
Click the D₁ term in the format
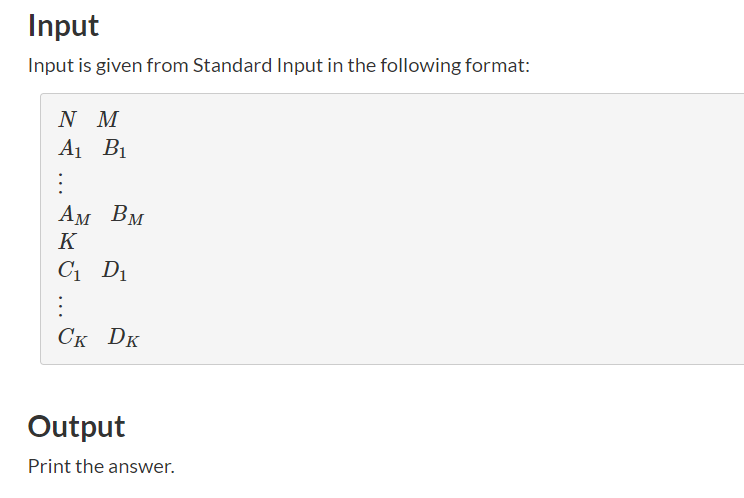coord(114,271)
